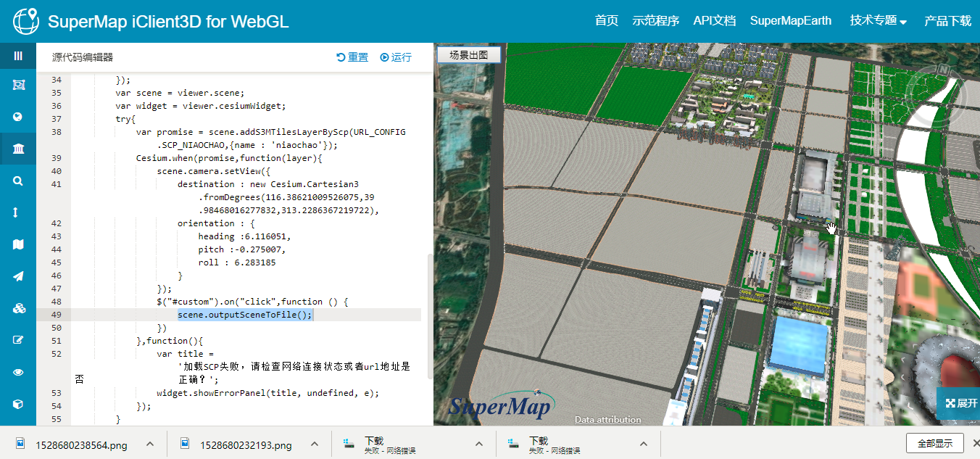The width and height of the screenshot is (980, 459).
Task: Go to the 首页 home page
Action: (606, 21)
